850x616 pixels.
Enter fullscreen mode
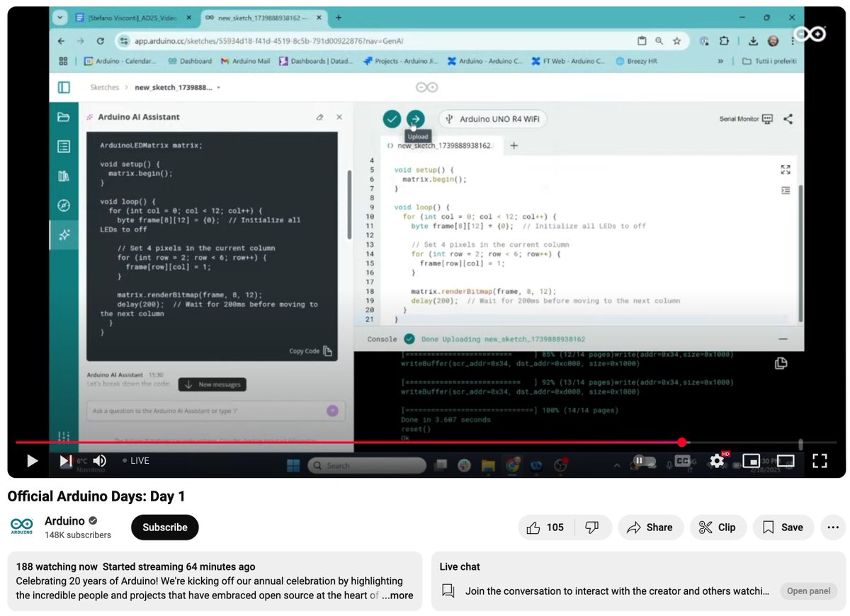[820, 461]
